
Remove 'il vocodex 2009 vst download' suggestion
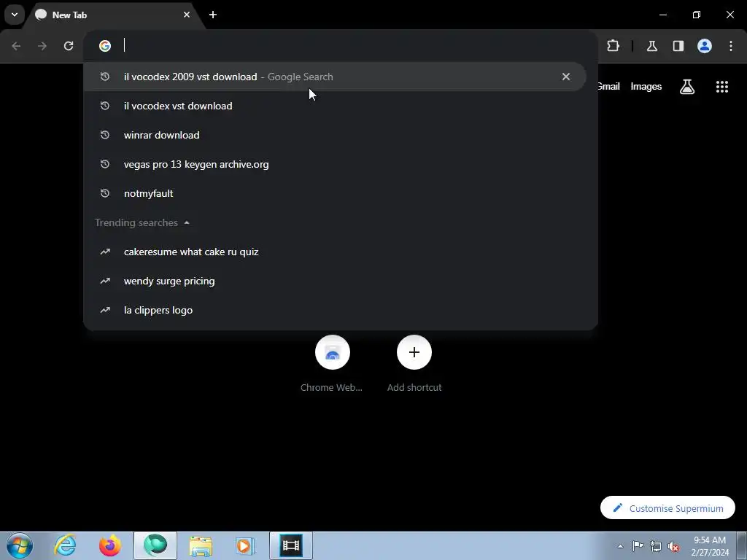[x=566, y=77]
